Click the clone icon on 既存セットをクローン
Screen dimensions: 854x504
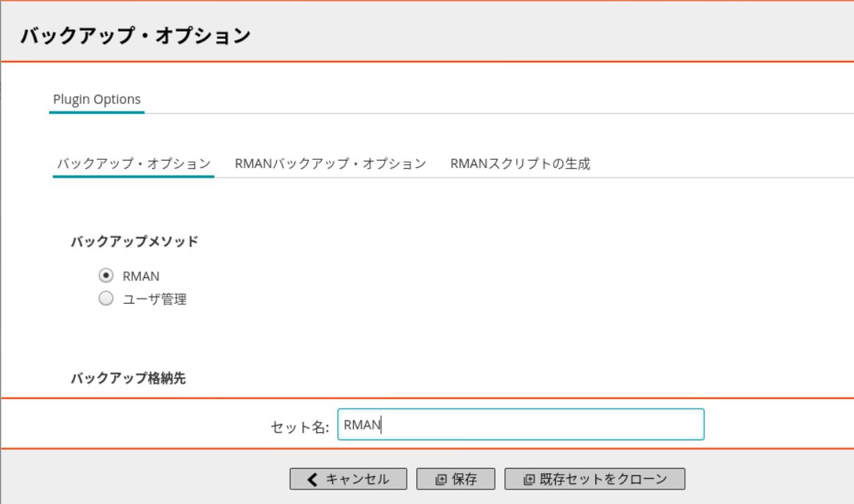(x=529, y=480)
